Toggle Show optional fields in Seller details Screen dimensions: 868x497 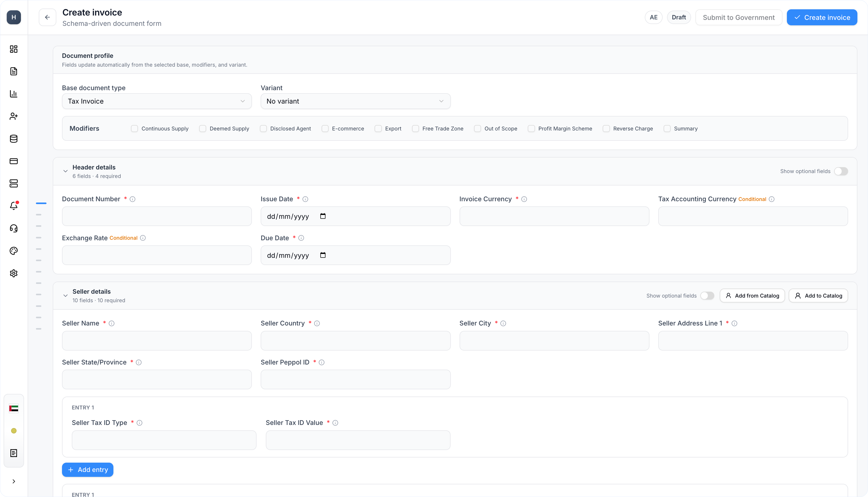[707, 296]
